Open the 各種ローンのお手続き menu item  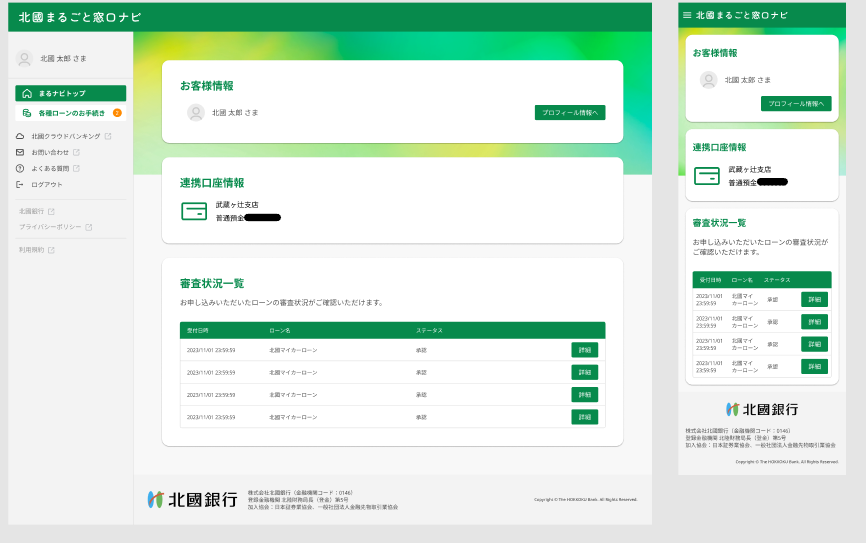pos(70,113)
